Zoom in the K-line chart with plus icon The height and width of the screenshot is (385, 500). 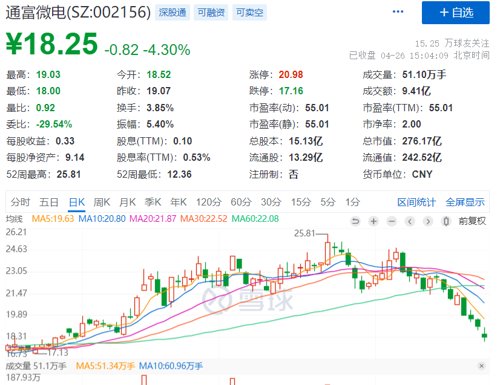(x=374, y=221)
